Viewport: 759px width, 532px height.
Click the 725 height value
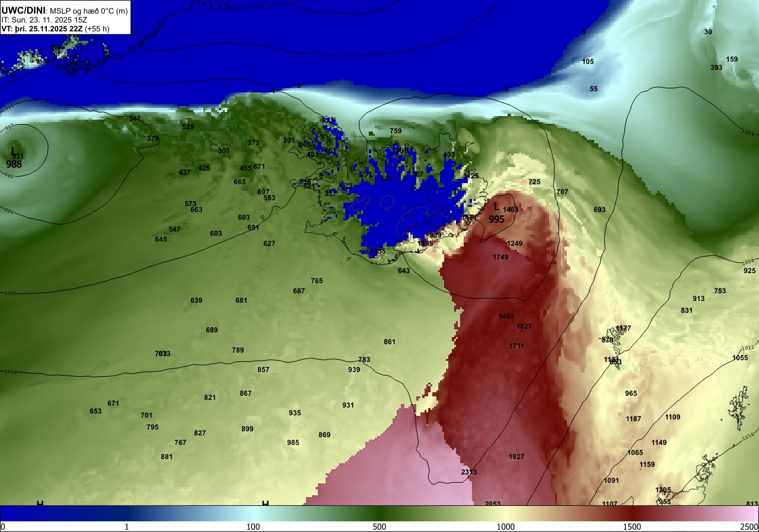pyautogui.click(x=534, y=182)
